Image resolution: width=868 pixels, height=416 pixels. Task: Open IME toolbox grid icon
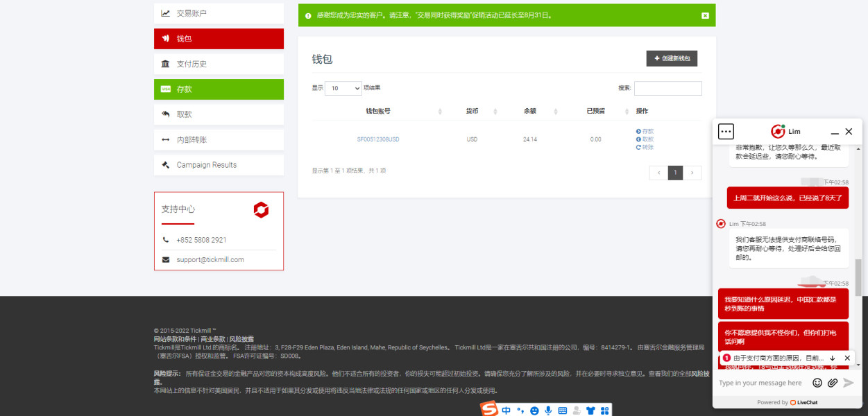click(604, 410)
